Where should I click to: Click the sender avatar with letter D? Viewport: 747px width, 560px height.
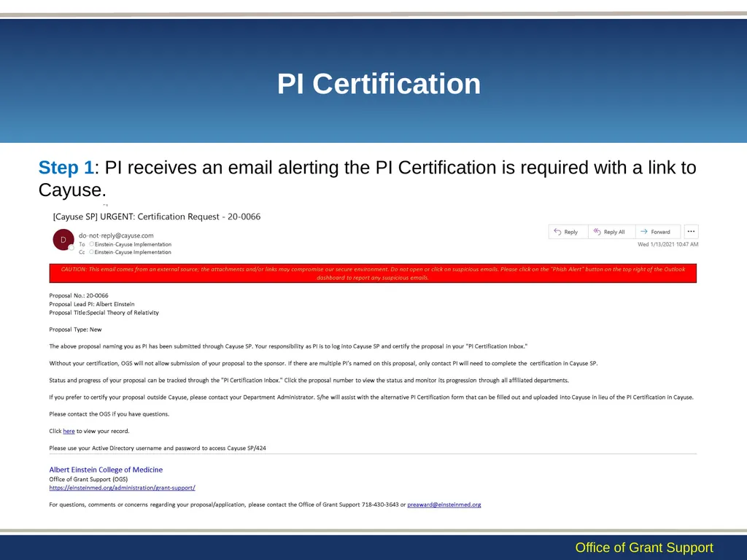click(63, 239)
